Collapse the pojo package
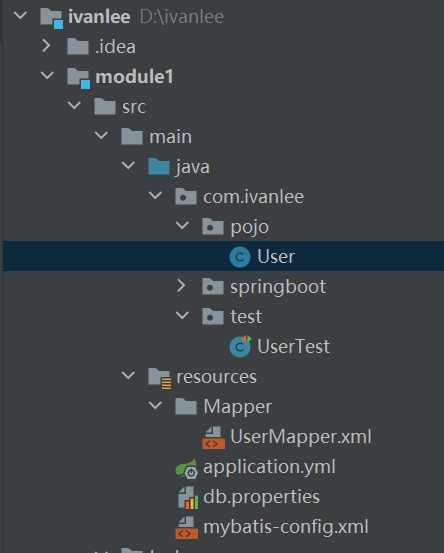Image resolution: width=444 pixels, height=553 pixels. click(182, 225)
